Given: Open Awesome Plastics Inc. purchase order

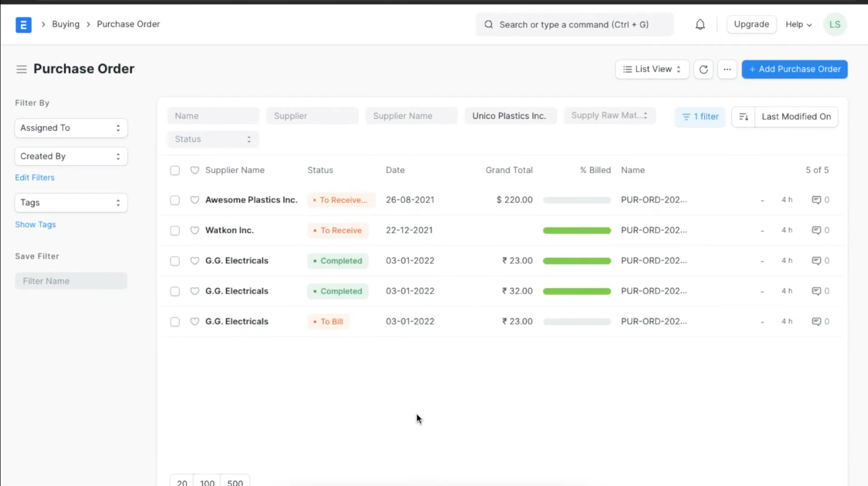Looking at the screenshot, I should [251, 200].
